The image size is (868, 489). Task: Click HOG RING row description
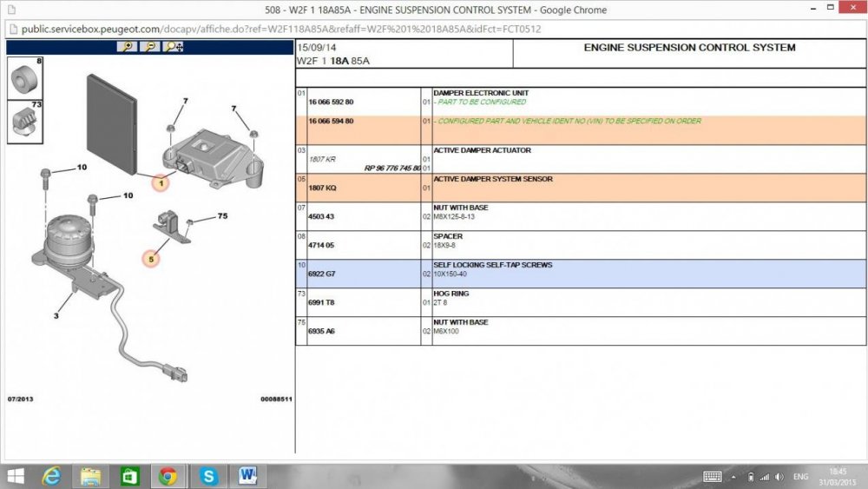click(450, 294)
